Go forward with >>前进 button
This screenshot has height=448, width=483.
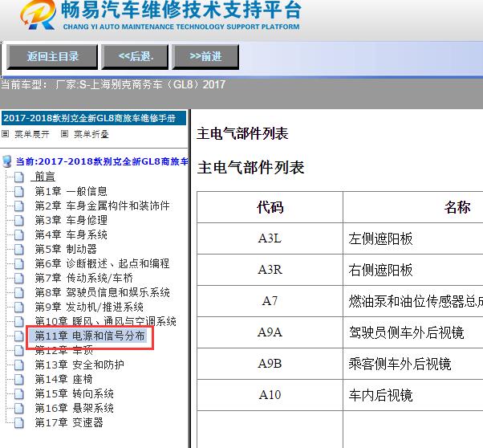click(x=205, y=57)
